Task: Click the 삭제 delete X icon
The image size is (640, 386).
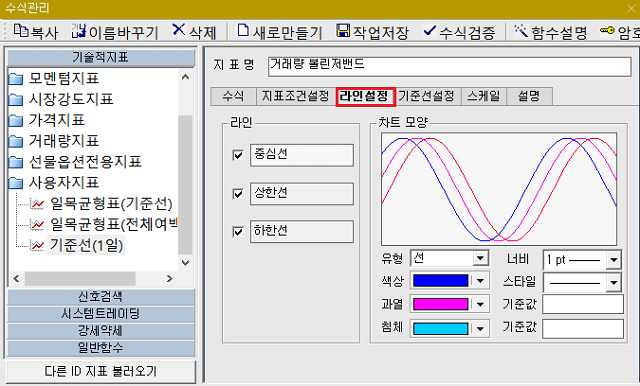Action: pyautogui.click(x=178, y=30)
